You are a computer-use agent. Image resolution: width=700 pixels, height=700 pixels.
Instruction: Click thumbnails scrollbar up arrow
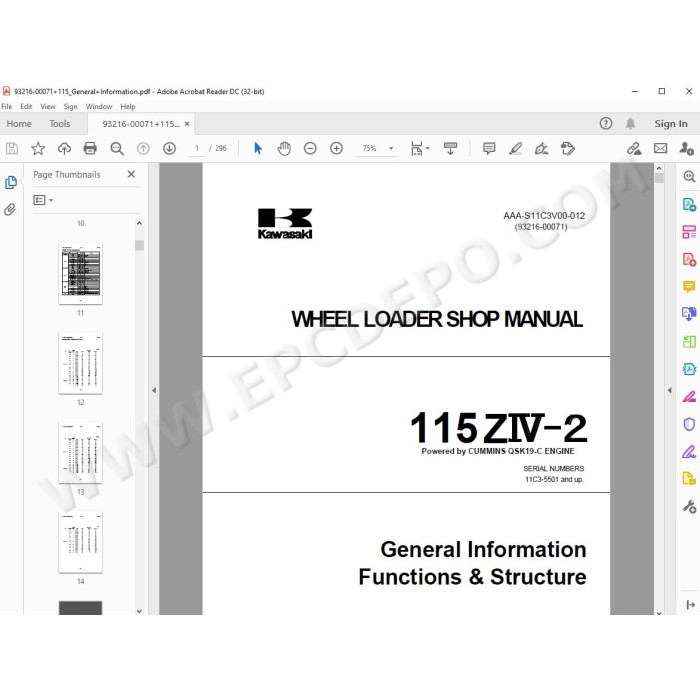coord(139,223)
